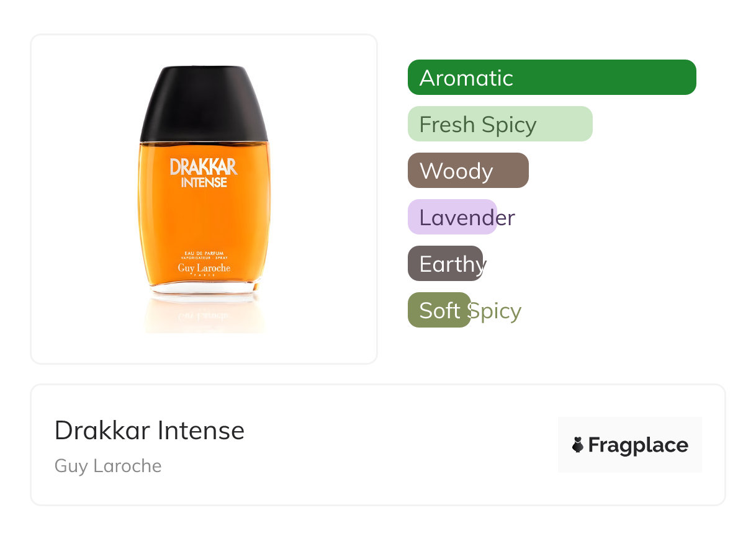The width and height of the screenshot is (756, 536).
Task: Click the overflowing word Spicy beside Soft
Action: tap(495, 311)
